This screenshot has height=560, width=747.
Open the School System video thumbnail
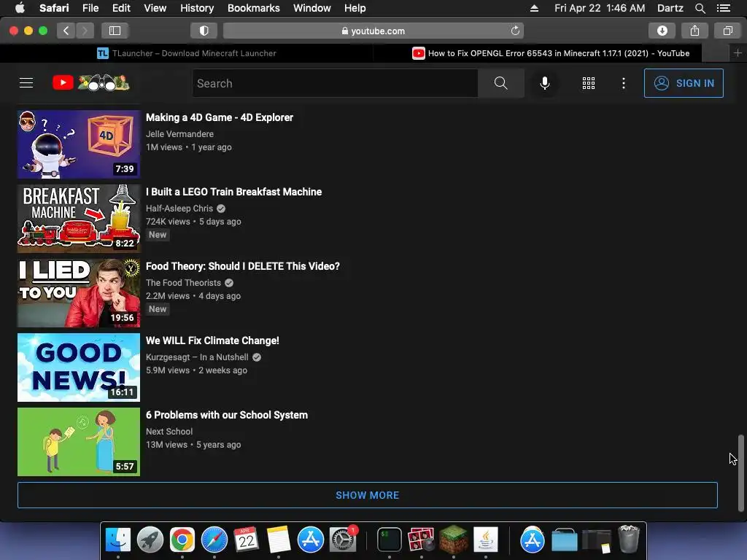pyautogui.click(x=79, y=441)
